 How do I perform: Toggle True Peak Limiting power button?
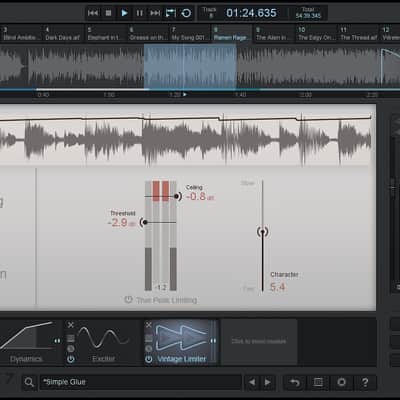coord(128,299)
